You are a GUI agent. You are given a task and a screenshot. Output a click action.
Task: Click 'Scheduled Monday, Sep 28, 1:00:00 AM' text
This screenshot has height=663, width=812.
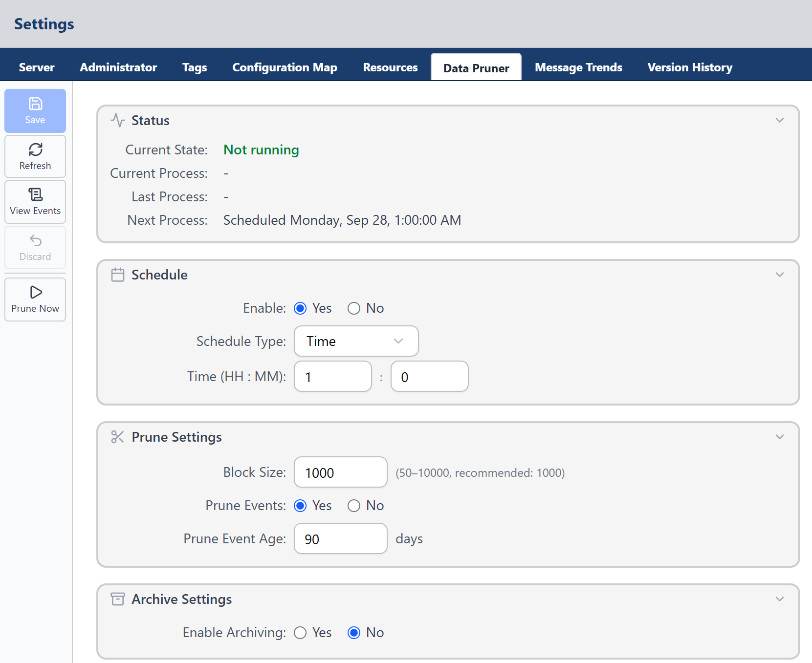tap(342, 220)
